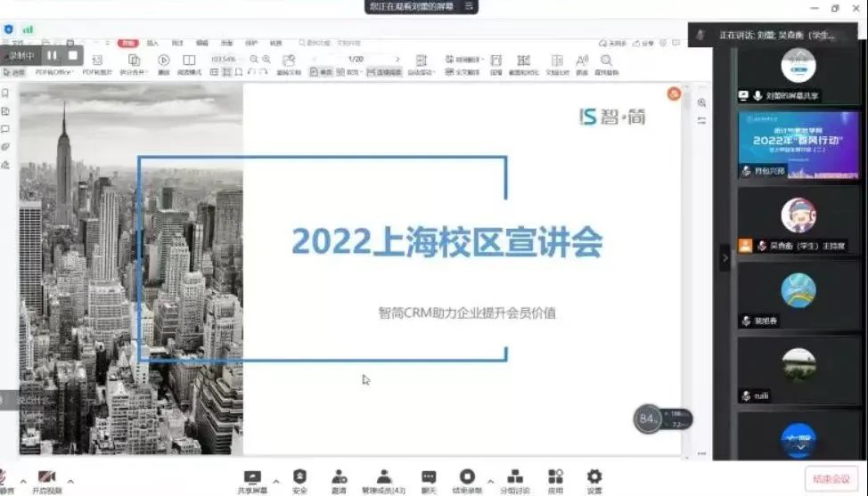This screenshot has width=868, height=496.
Task: Click the Share Screen icon in meeting toolbar
Action: coord(252,479)
